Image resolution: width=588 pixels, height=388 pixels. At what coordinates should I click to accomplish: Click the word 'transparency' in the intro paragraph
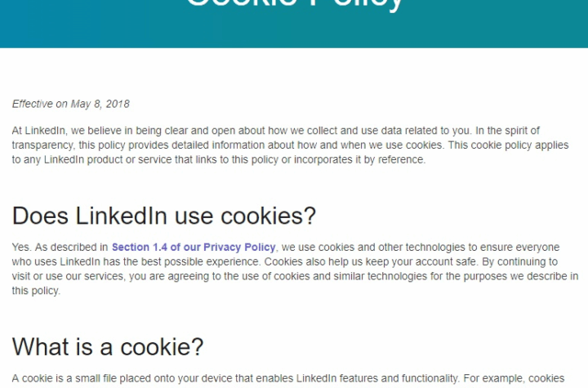[42, 145]
